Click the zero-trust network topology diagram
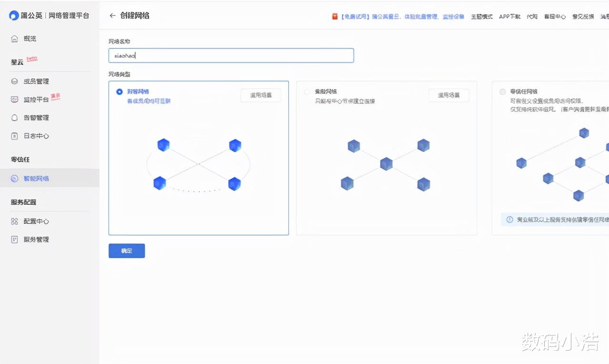Viewport: 609px width, 364px height. pos(561,164)
